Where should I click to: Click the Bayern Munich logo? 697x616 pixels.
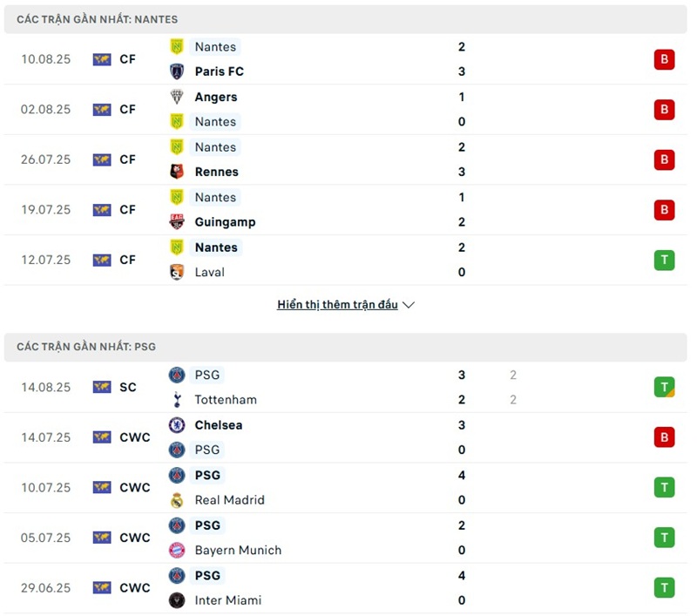[x=177, y=551]
